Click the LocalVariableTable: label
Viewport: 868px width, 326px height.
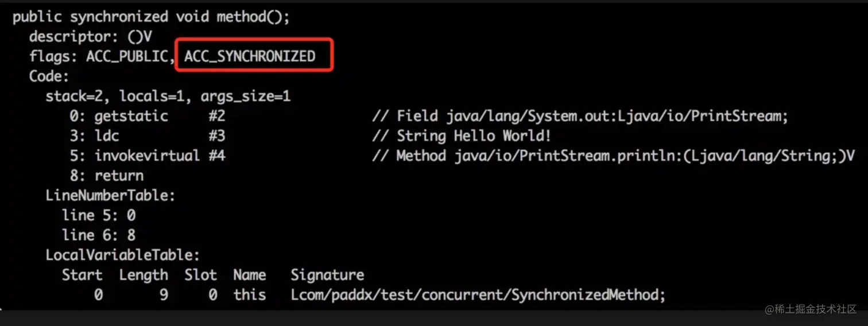pos(122,255)
